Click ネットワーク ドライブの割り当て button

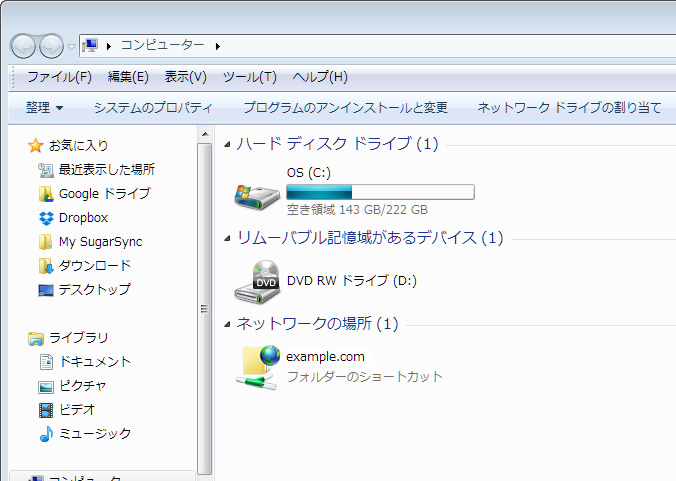click(x=569, y=107)
